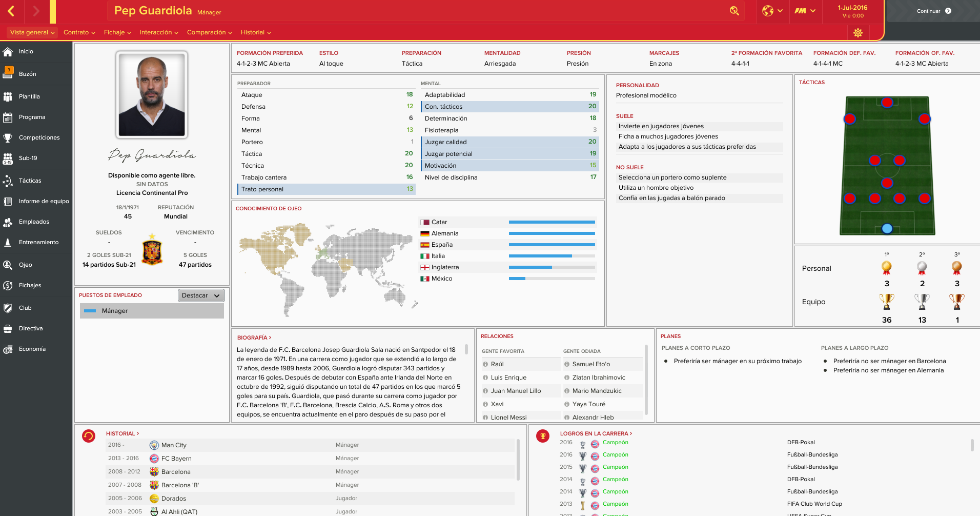Open the Destacar dropdown
The width and height of the screenshot is (980, 516).
[x=201, y=295]
